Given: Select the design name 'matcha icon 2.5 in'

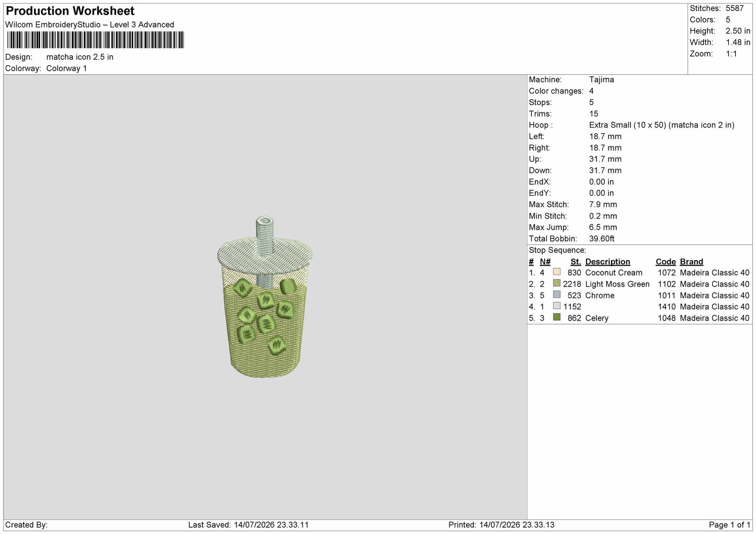Looking at the screenshot, I should tap(80, 57).
